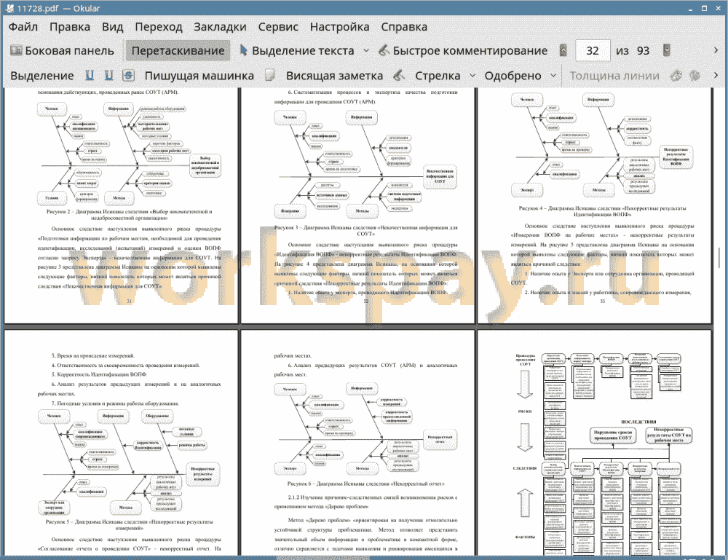Choose the Выделение highlighter annotation tool
The width and height of the screenshot is (728, 560).
coord(41,76)
